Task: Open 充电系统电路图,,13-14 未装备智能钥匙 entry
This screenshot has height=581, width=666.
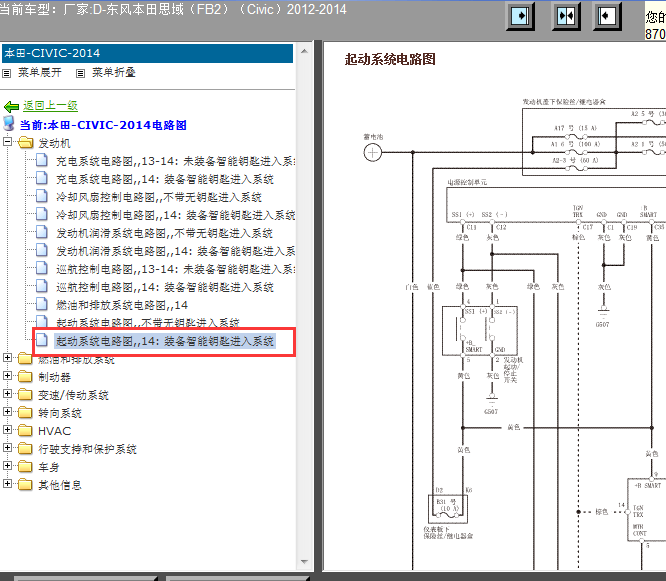Action: (175, 161)
